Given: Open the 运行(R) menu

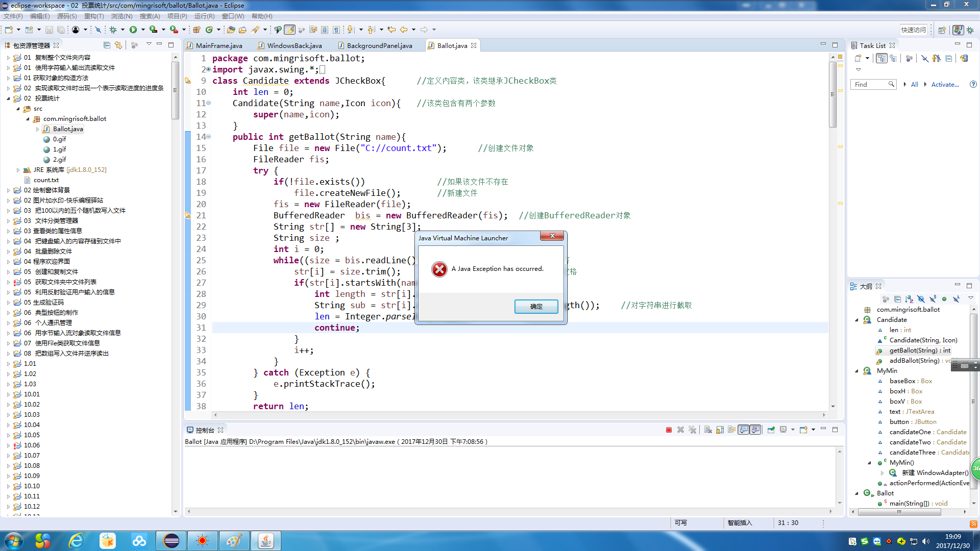Looking at the screenshot, I should [205, 16].
